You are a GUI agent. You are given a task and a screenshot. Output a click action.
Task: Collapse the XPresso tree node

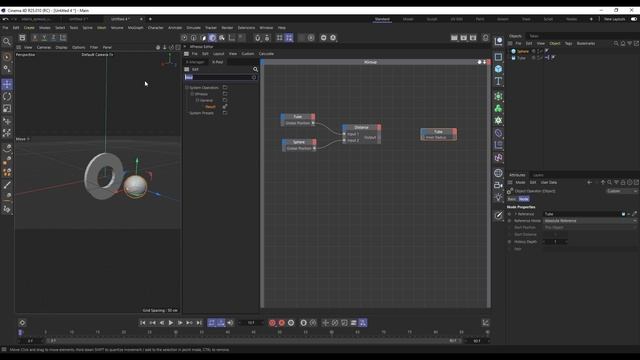pos(192,94)
